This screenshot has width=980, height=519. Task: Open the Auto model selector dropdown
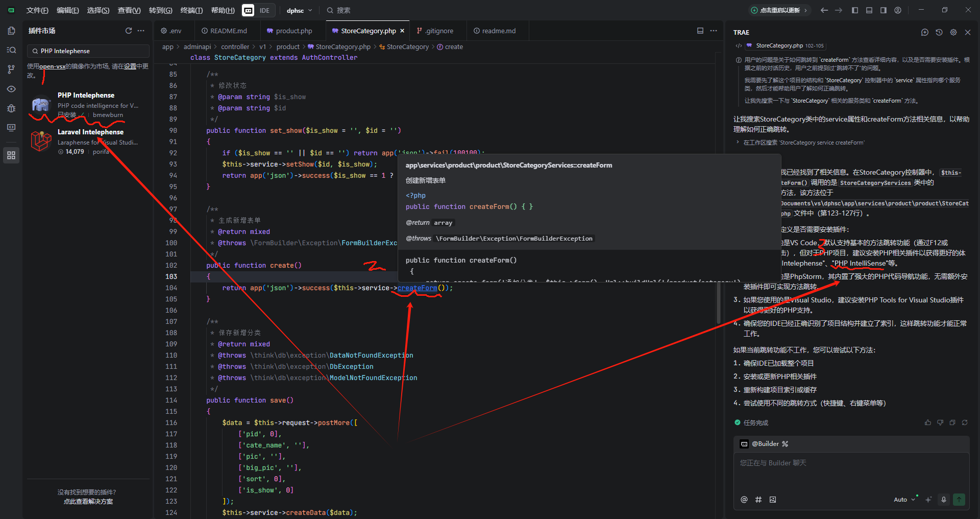pos(904,500)
